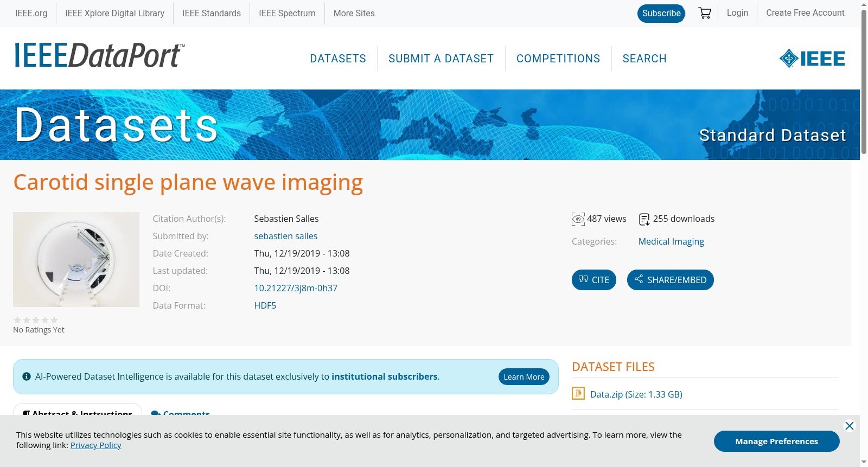Image resolution: width=868 pixels, height=467 pixels.
Task: Click Manage Preferences button
Action: (x=776, y=441)
